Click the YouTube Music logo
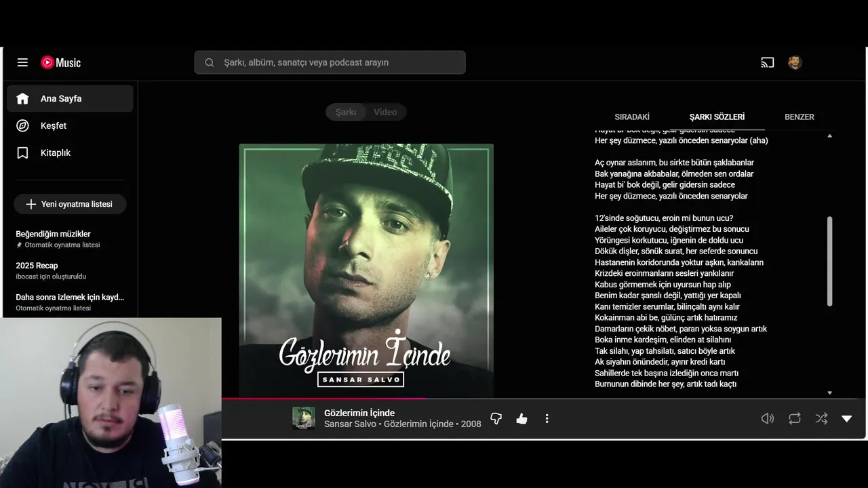Screen dimensions: 868x488 click(x=60, y=62)
